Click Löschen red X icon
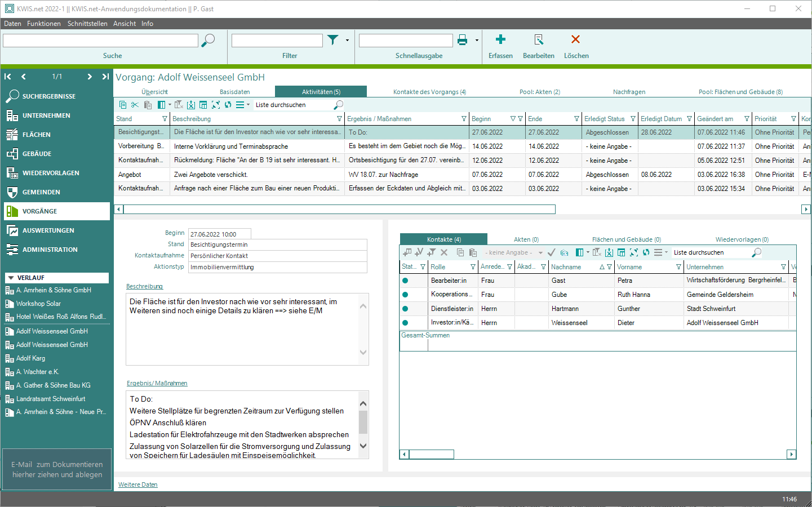Viewport: 812px width, 507px height. [575, 39]
